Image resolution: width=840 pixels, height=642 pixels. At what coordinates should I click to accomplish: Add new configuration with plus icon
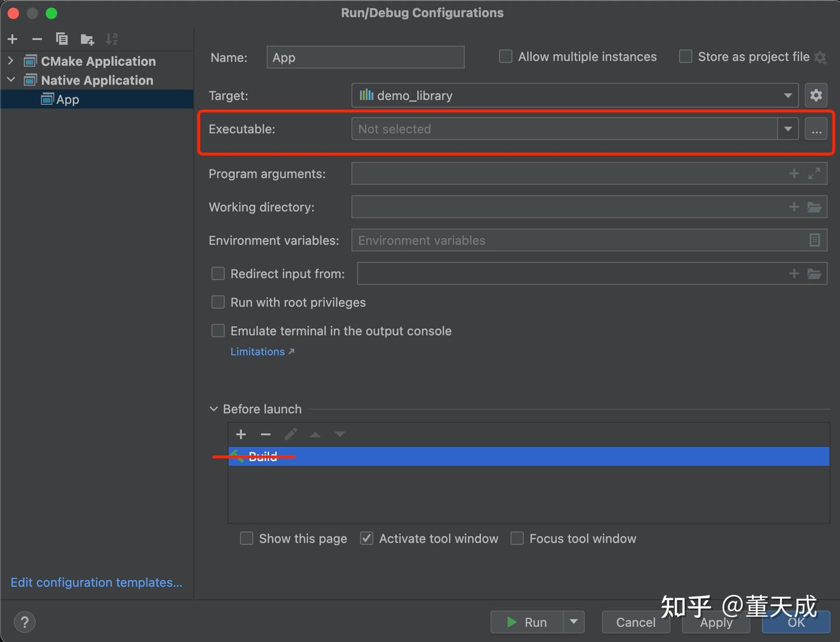pyautogui.click(x=13, y=39)
